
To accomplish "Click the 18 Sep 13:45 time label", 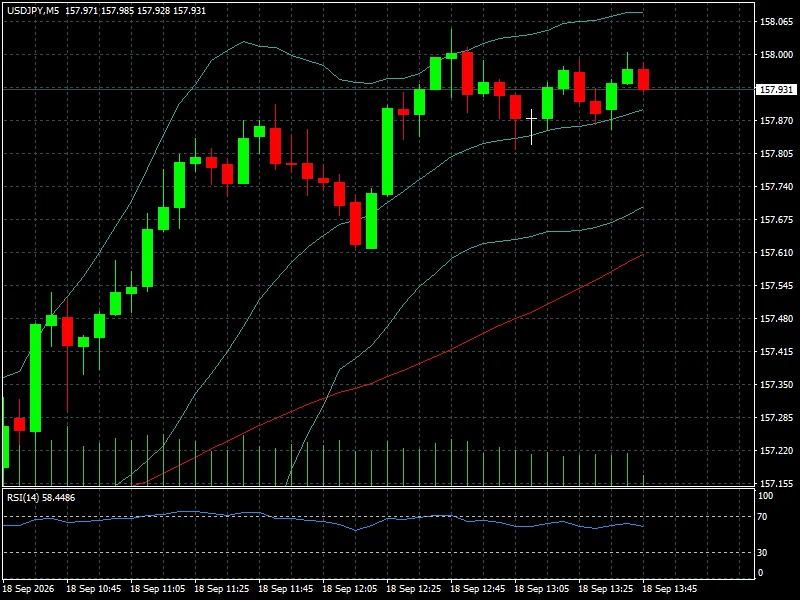I will [x=669, y=588].
